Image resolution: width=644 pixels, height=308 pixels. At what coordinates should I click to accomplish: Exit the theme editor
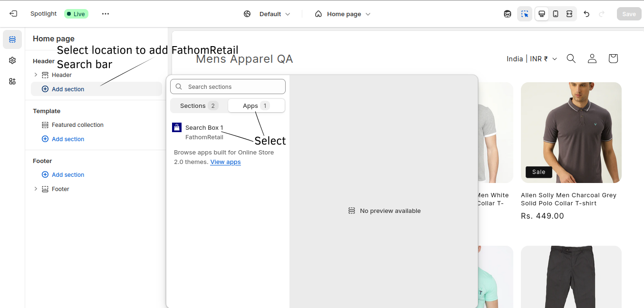13,13
